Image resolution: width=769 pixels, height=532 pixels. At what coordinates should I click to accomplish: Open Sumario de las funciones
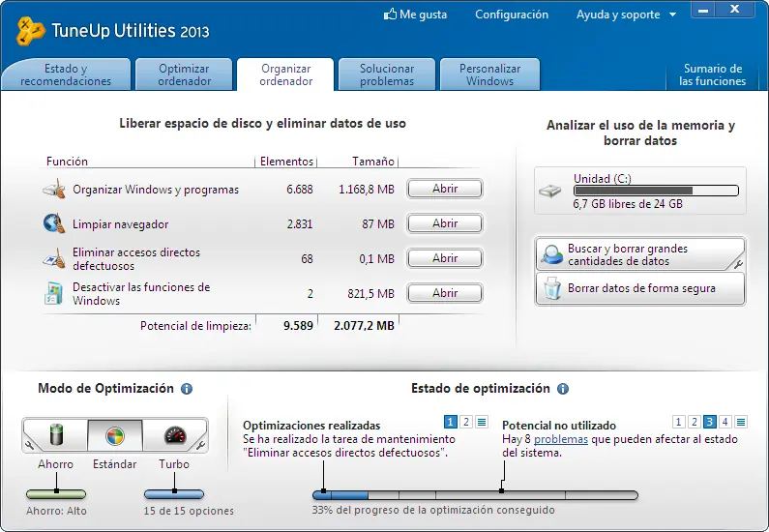point(712,74)
